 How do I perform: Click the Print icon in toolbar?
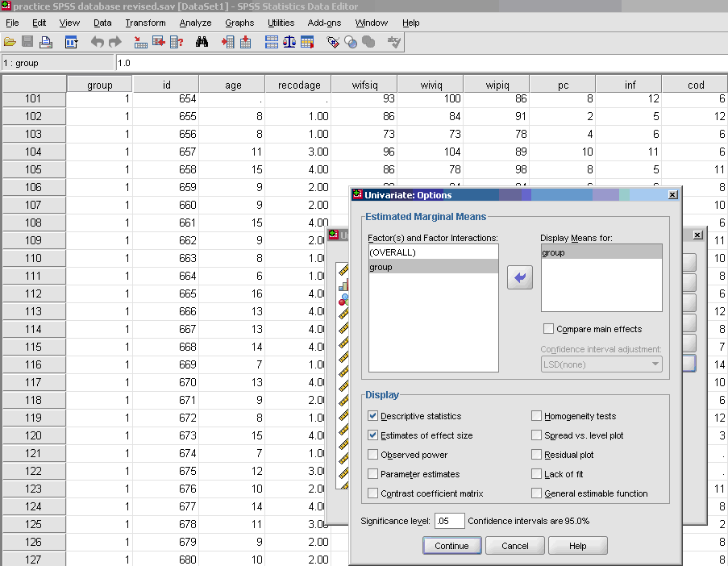pos(46,42)
